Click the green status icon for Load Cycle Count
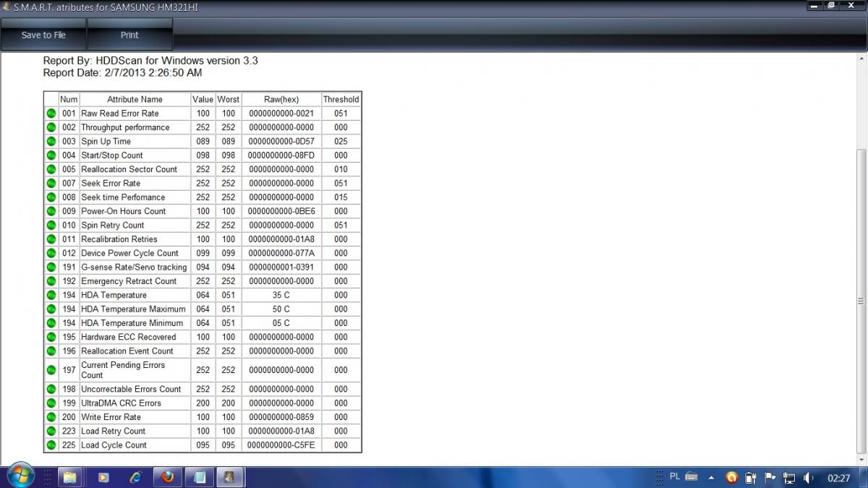This screenshot has width=868, height=488. coord(51,445)
